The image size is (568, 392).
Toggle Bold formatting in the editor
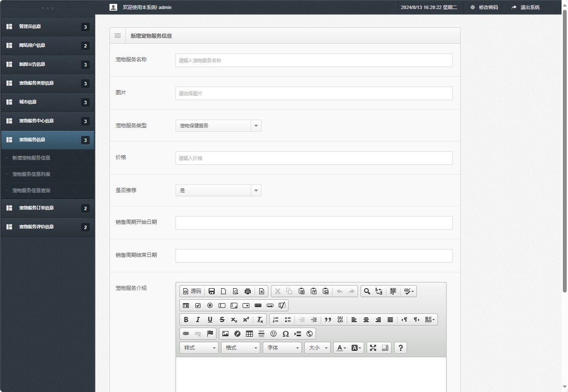[x=186, y=320]
